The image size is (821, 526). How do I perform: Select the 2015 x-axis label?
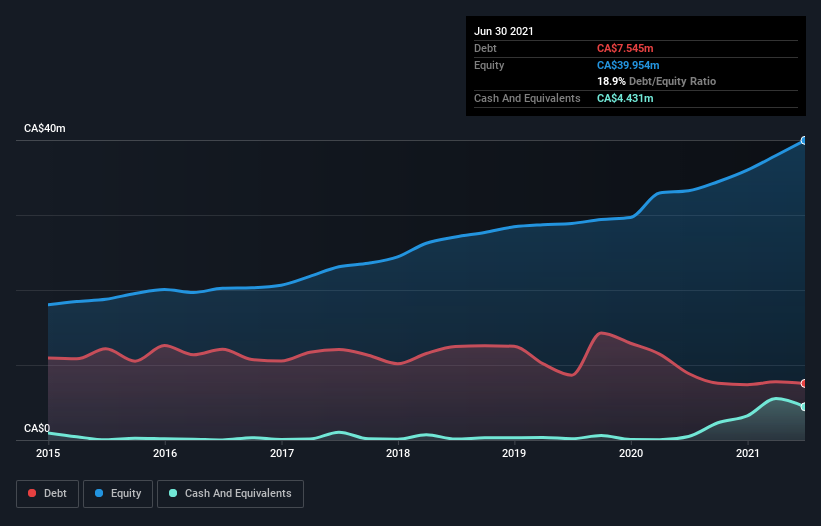click(x=48, y=453)
